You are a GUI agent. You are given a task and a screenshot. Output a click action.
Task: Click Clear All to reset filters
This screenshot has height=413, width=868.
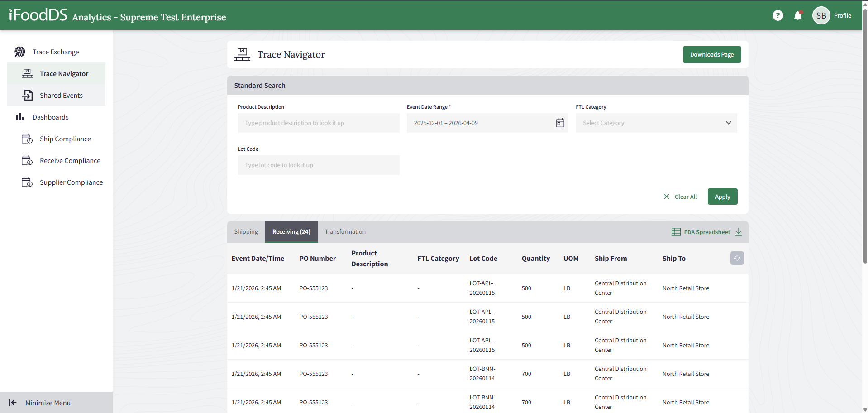point(680,197)
